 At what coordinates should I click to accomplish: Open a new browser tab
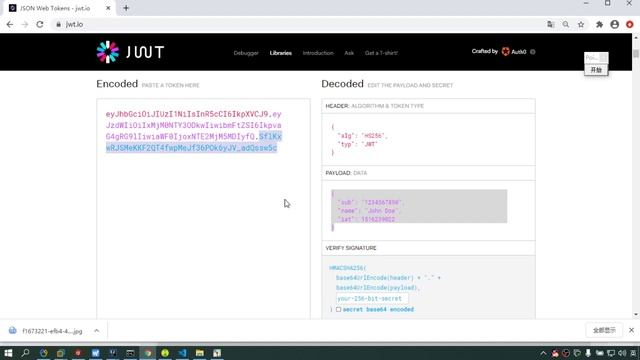coord(126,8)
